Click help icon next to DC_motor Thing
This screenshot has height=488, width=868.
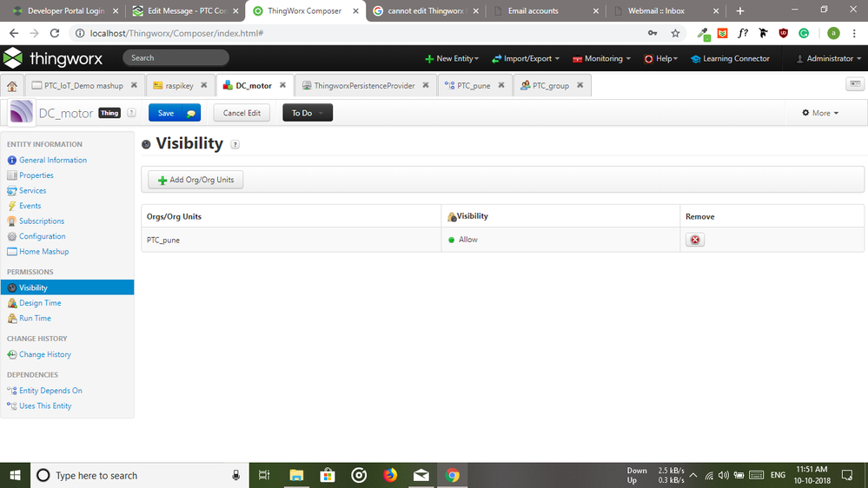pos(131,113)
